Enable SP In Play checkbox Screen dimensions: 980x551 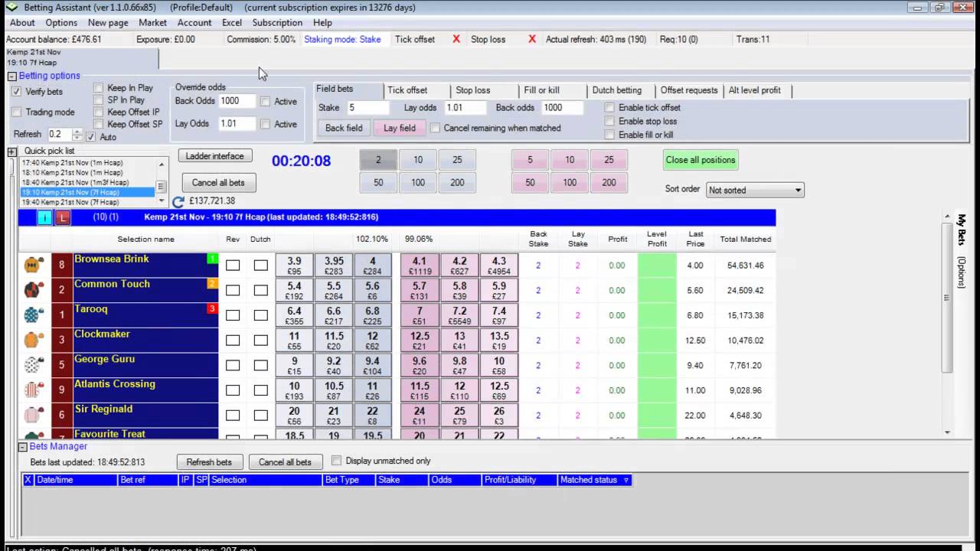(x=98, y=100)
